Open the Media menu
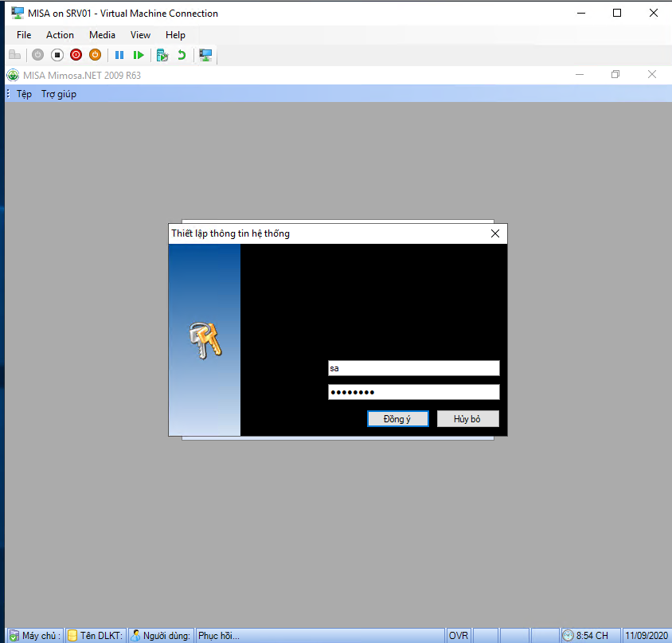 coord(102,35)
